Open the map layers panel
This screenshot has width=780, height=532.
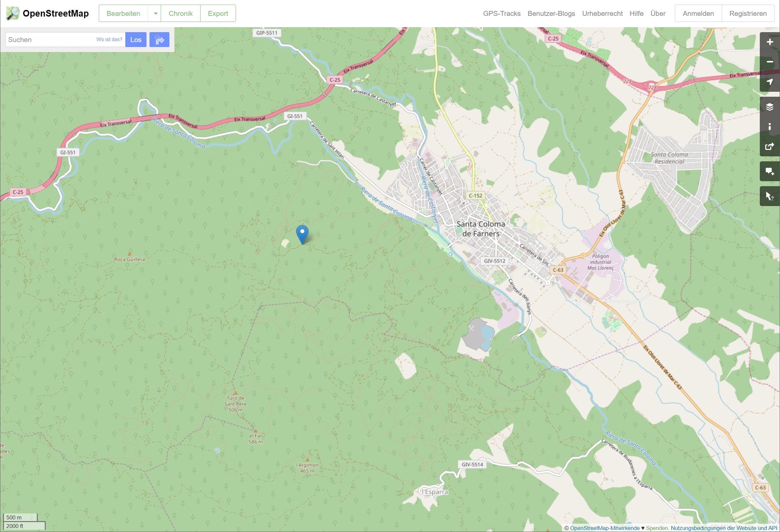point(770,107)
